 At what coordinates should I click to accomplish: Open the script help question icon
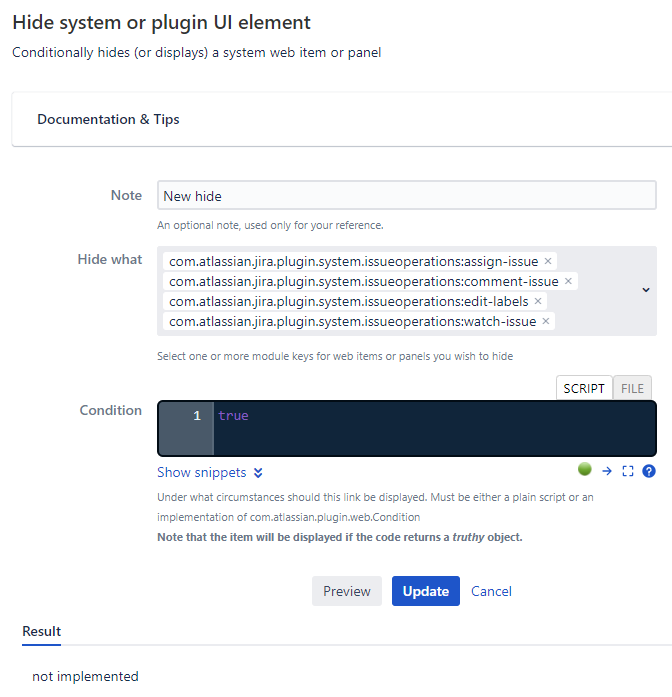coord(649,471)
